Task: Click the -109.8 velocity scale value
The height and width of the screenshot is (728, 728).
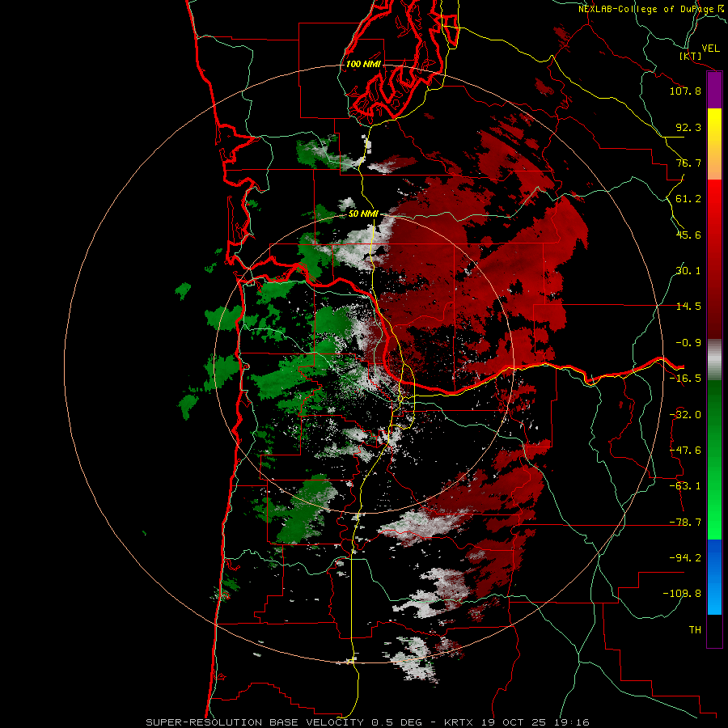Action: [682, 594]
